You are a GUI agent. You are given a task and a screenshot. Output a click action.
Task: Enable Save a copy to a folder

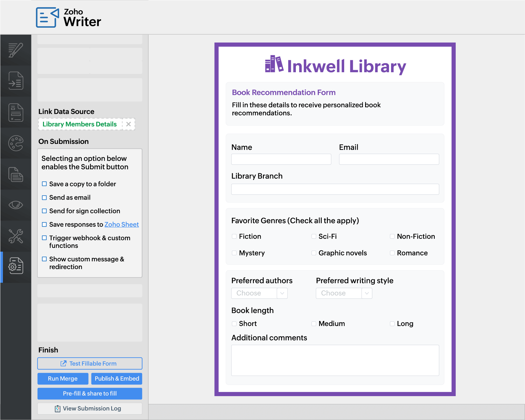click(44, 184)
